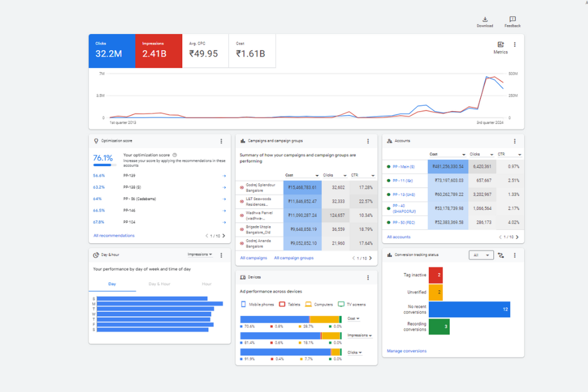The height and width of the screenshot is (392, 588).
Task: Go to next page in Accounts card
Action: pyautogui.click(x=517, y=237)
